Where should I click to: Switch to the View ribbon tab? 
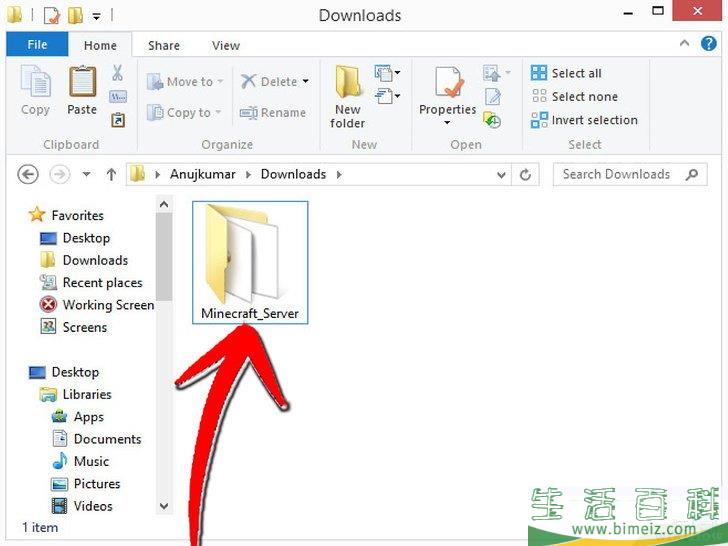click(226, 45)
